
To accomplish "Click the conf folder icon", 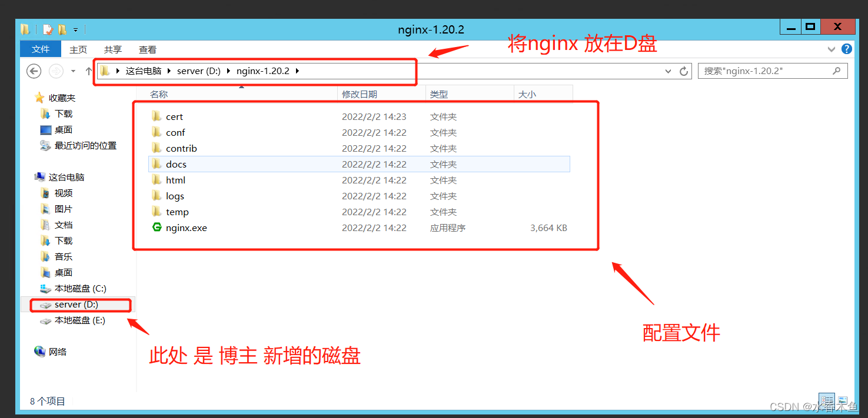I will 157,132.
